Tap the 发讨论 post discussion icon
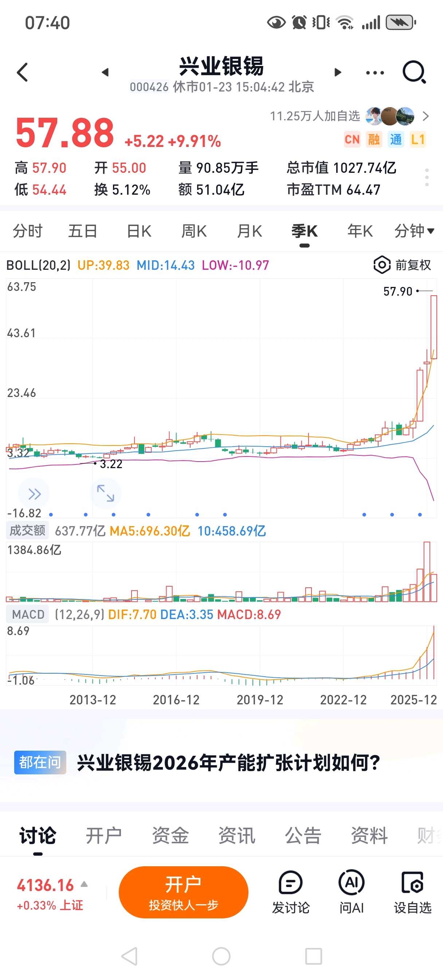443x980 pixels. click(x=291, y=892)
